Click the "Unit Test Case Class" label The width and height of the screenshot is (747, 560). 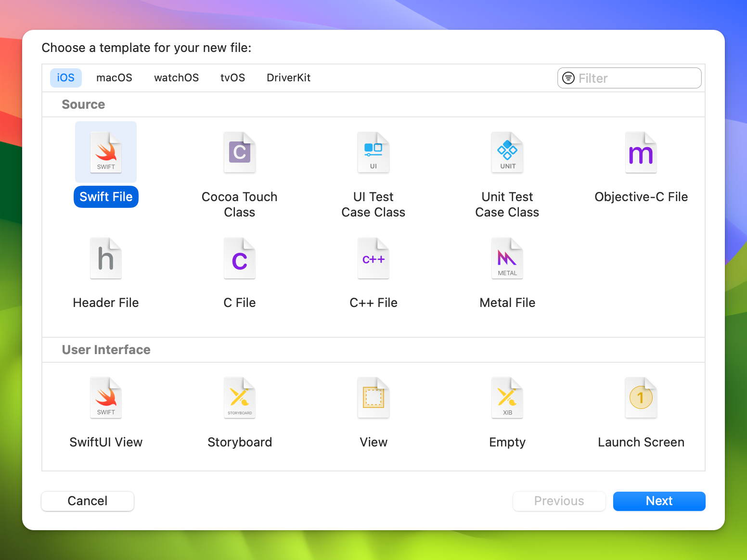coord(507,204)
